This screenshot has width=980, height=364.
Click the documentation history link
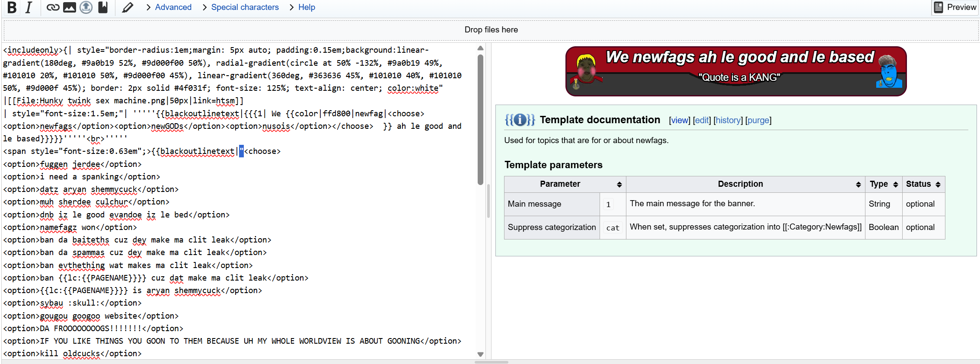(728, 120)
